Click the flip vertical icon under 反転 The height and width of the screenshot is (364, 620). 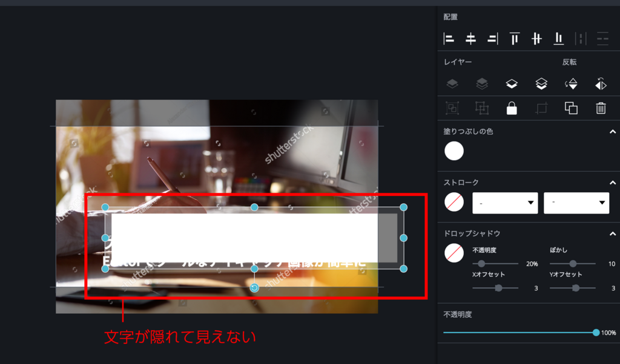tap(571, 83)
